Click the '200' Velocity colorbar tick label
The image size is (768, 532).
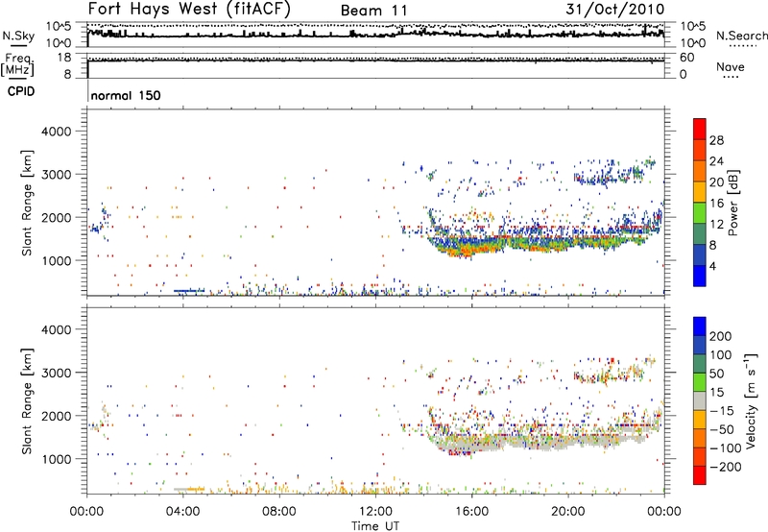pos(721,336)
